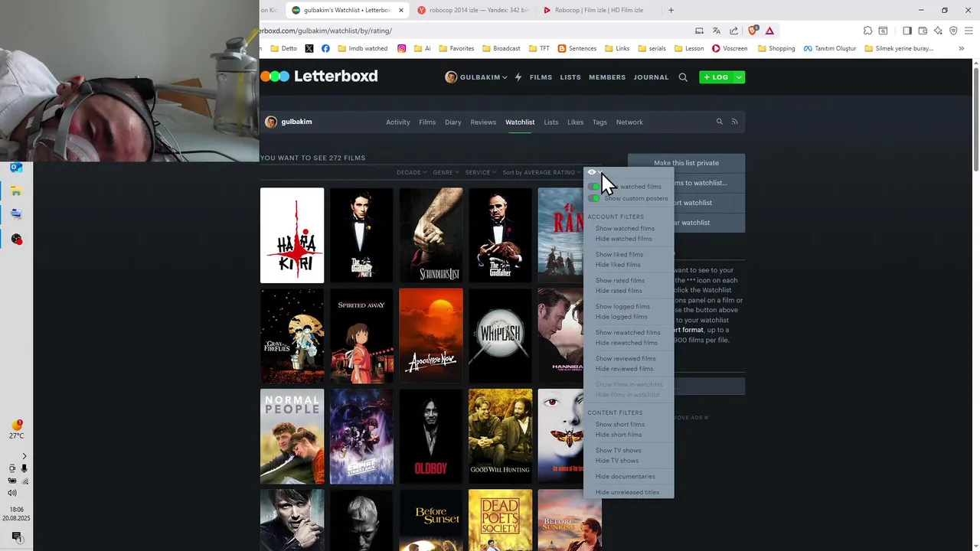Switch to robocop 2014 izle Yandex tab
Viewport: 980px width, 551px height.
(x=473, y=10)
